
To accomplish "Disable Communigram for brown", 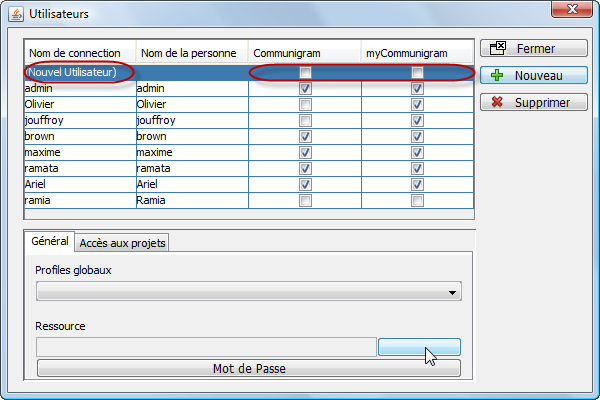I will [x=305, y=137].
